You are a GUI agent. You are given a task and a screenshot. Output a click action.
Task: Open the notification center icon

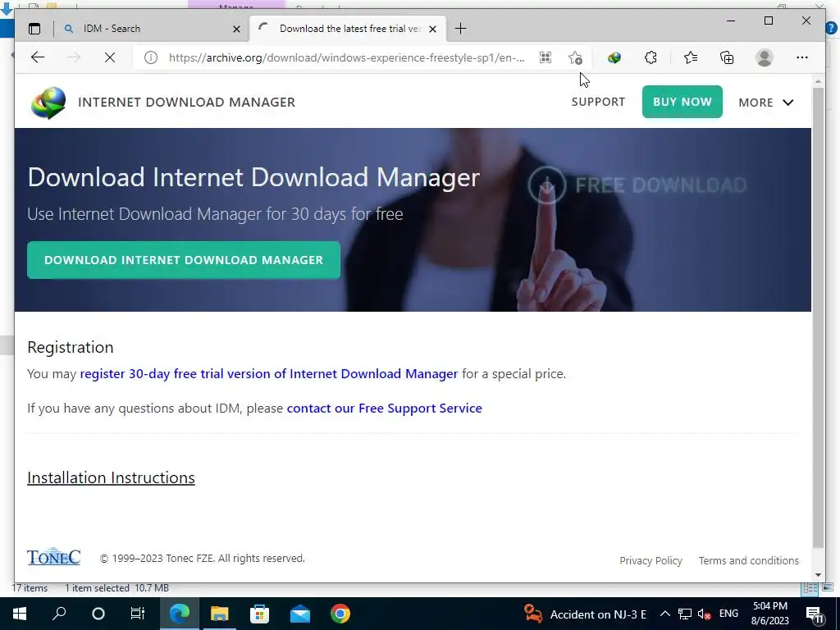pyautogui.click(x=815, y=614)
